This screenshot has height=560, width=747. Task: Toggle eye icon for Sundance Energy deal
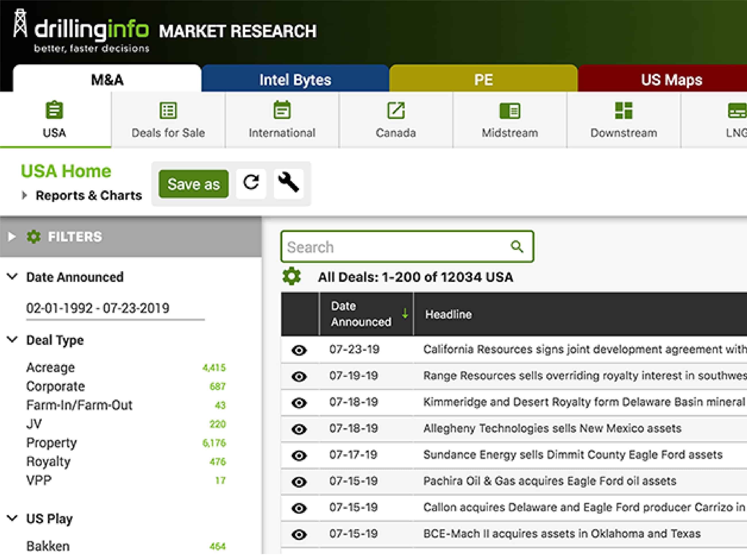pyautogui.click(x=299, y=456)
